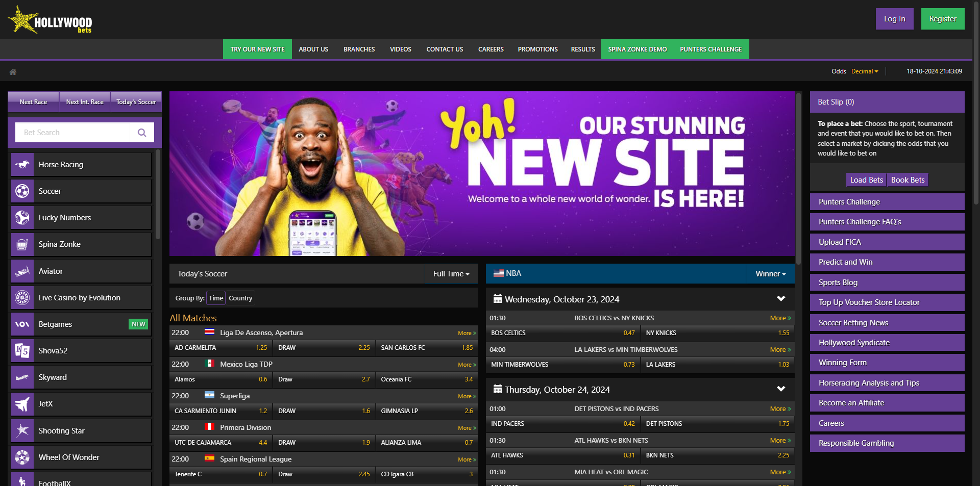
Task: Click the flag beside Liga De Ascenso, Apertura
Action: [x=209, y=332]
